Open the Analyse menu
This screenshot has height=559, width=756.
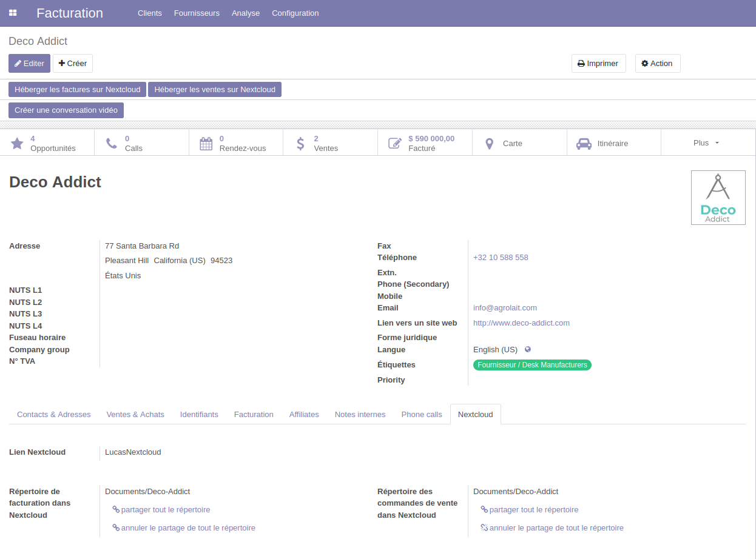246,13
